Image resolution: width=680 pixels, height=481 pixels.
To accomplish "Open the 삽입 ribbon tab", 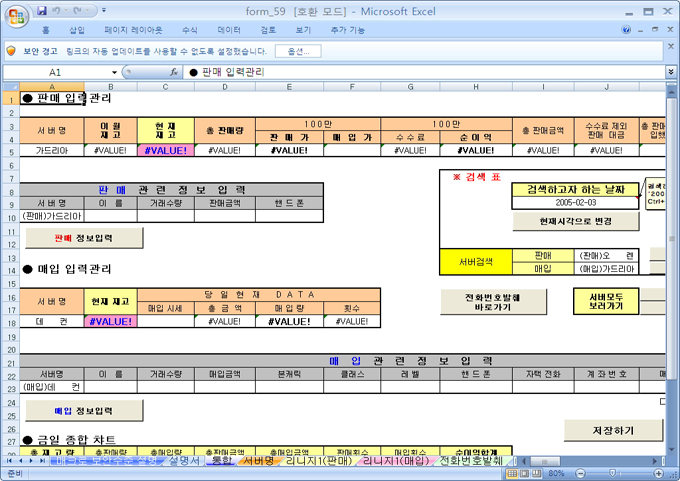I will [x=77, y=31].
